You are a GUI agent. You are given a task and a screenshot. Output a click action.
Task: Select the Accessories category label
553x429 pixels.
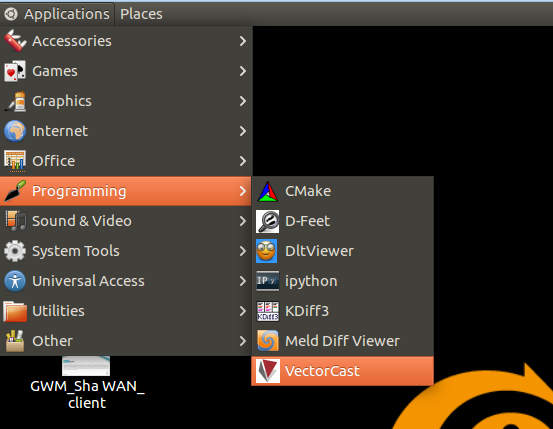tap(72, 41)
